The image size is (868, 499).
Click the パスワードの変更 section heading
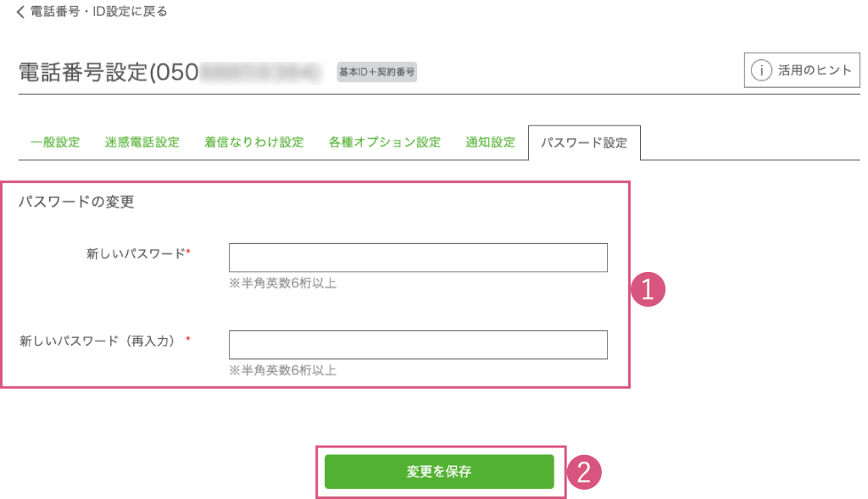click(x=77, y=202)
